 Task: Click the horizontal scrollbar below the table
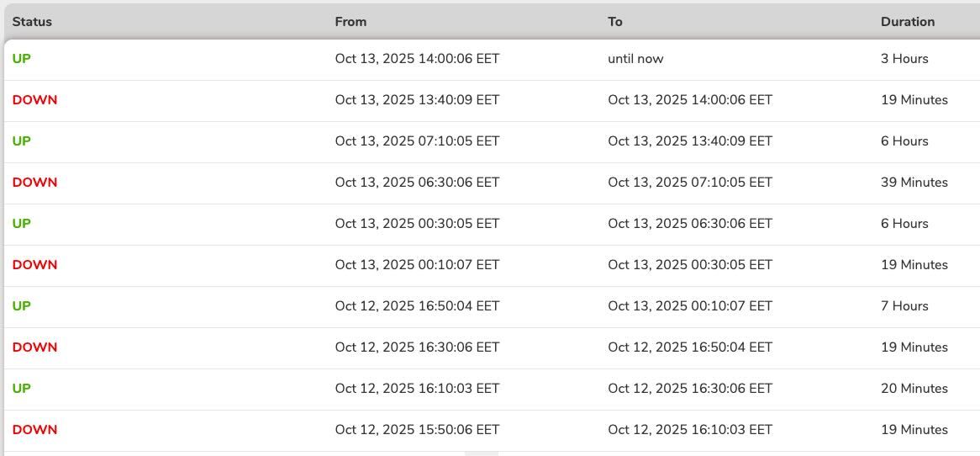[482, 453]
